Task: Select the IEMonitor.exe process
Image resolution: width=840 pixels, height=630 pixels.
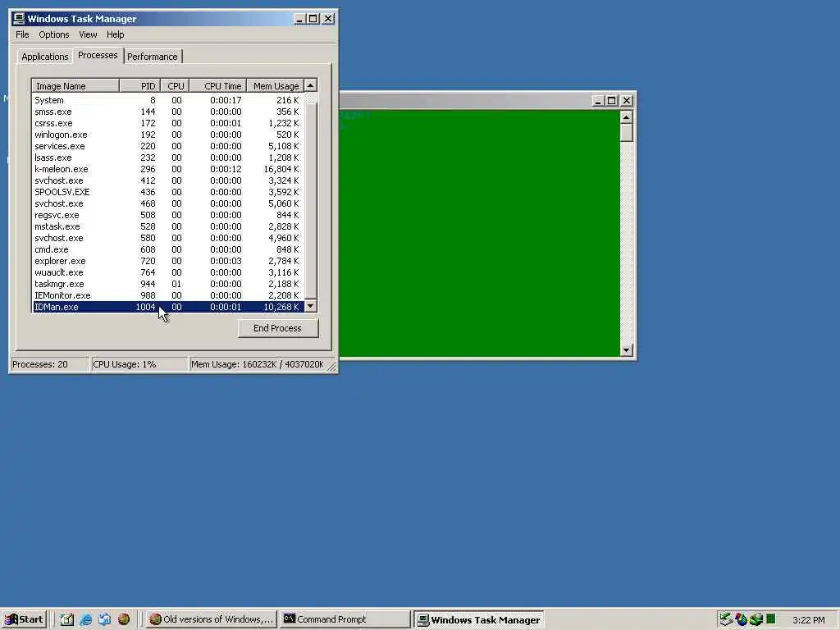Action: click(x=167, y=295)
